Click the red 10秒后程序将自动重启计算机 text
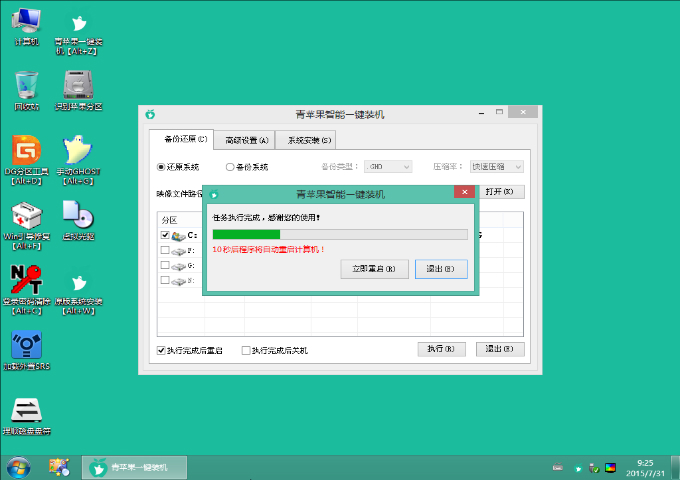Viewport: 680px width, 480px height. click(x=268, y=250)
